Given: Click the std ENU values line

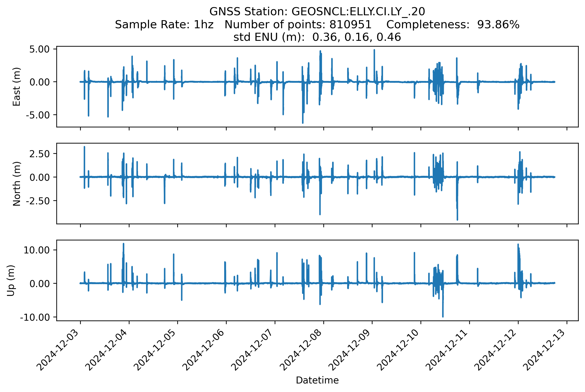Looking at the screenshot, I should (x=317, y=37).
